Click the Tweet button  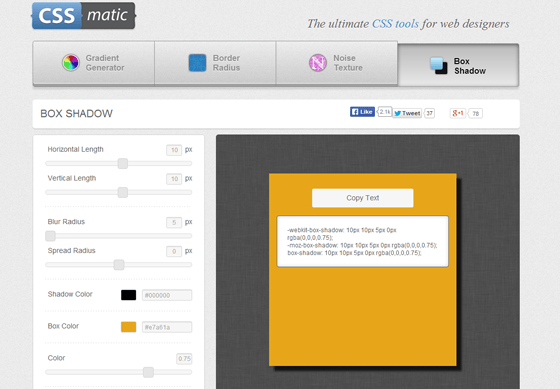pyautogui.click(x=407, y=113)
